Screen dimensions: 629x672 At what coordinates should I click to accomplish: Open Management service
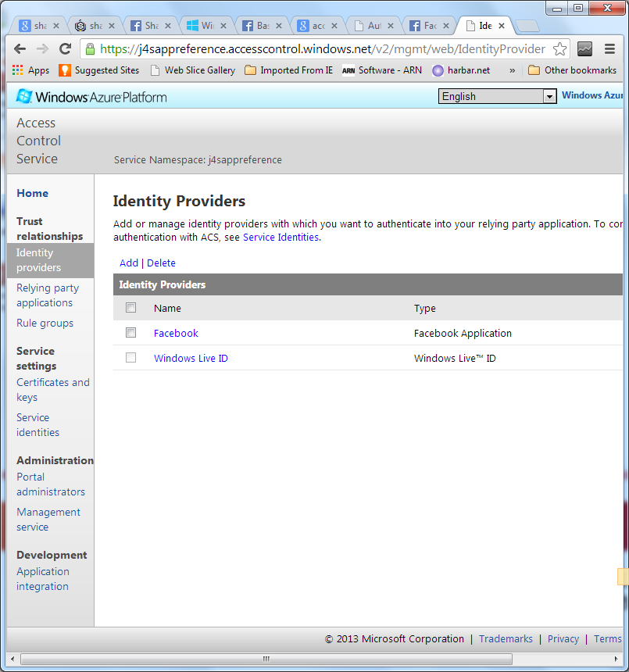(x=48, y=520)
